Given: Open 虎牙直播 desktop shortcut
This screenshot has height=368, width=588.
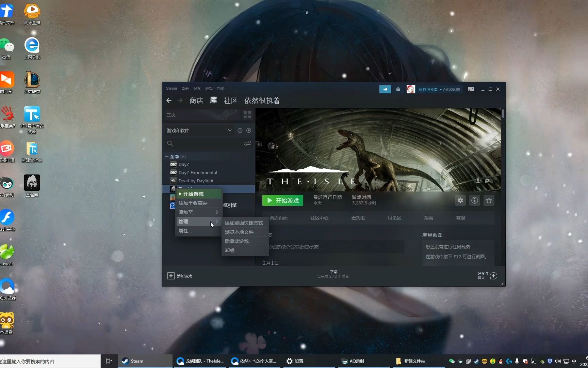Looking at the screenshot, I should 32,14.
